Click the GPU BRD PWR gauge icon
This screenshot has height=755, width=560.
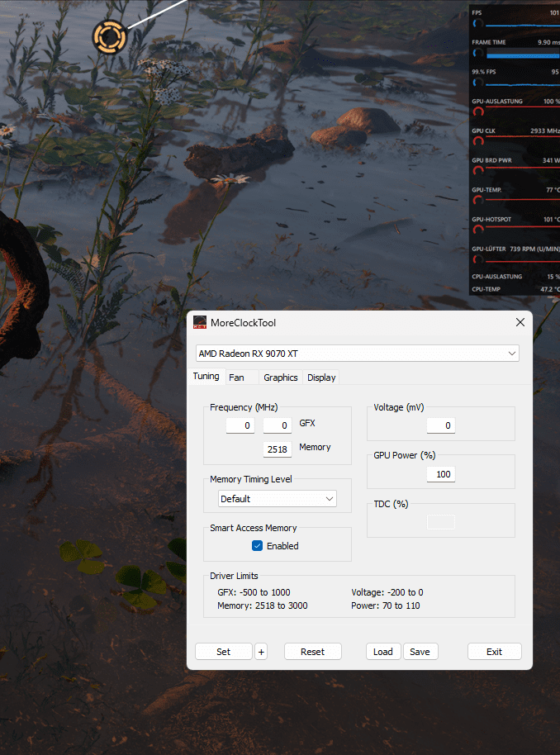478,171
